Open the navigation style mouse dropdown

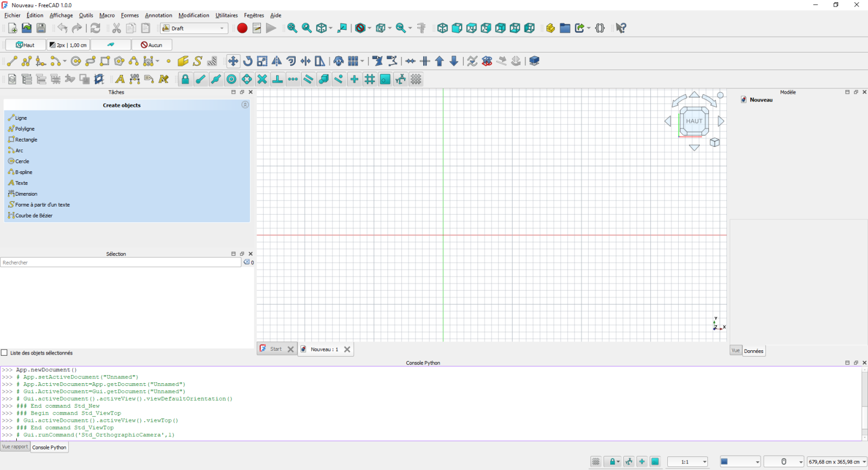(x=784, y=462)
